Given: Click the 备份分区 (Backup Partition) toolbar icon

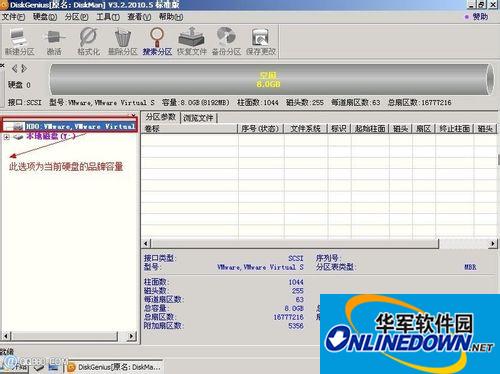Looking at the screenshot, I should click(226, 41).
